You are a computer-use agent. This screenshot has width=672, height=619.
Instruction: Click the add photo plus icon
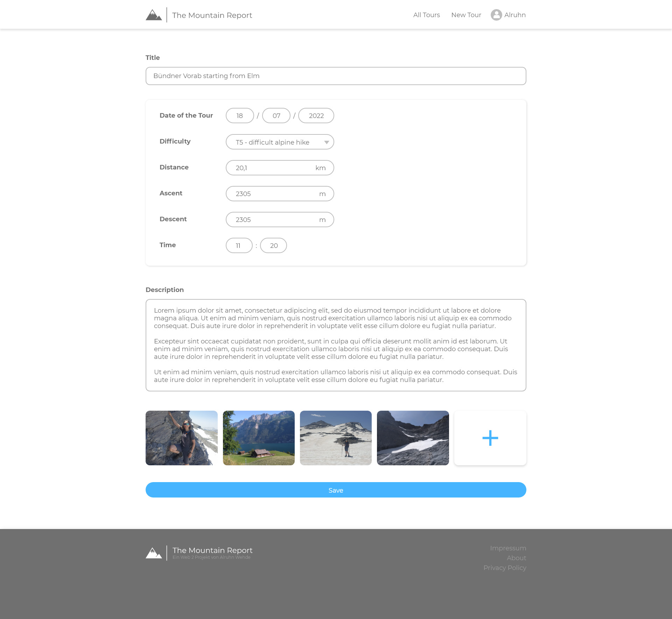[x=490, y=438]
